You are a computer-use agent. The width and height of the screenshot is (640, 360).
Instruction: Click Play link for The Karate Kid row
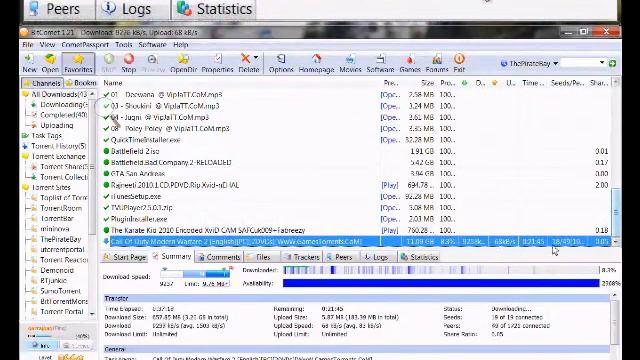[389, 231]
